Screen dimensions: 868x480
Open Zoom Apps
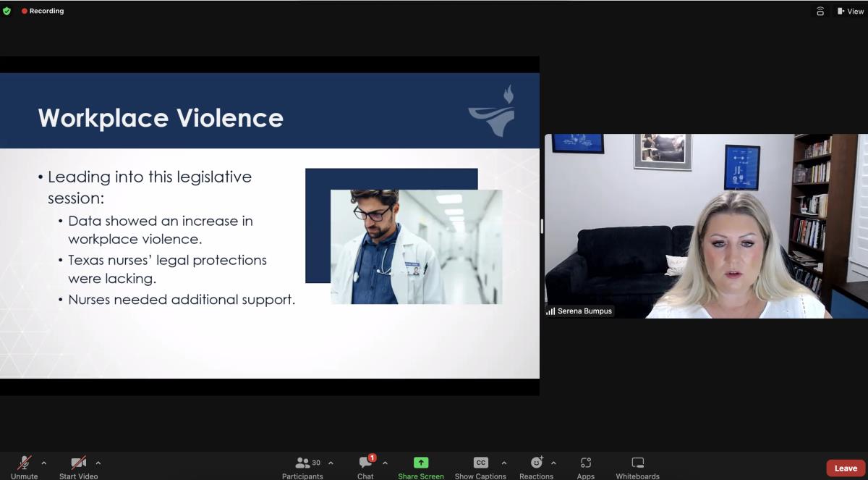[x=586, y=466]
